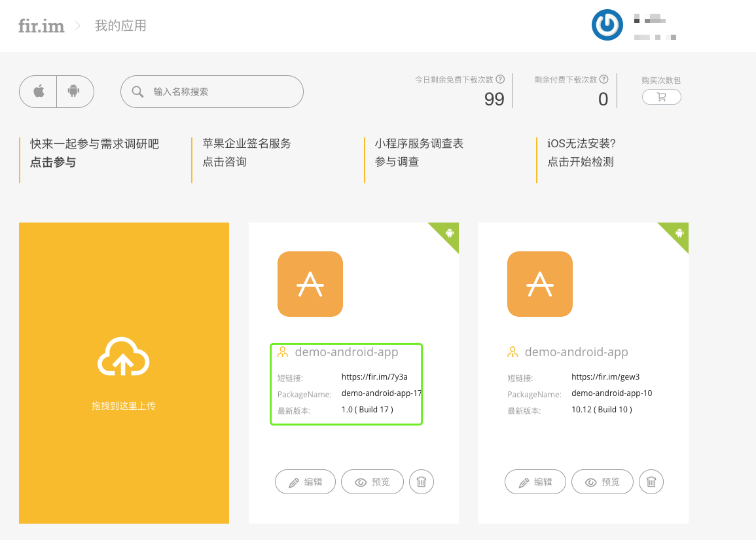The height and width of the screenshot is (540, 756).
Task: Click 编辑 on the second app card
Action: 535,482
